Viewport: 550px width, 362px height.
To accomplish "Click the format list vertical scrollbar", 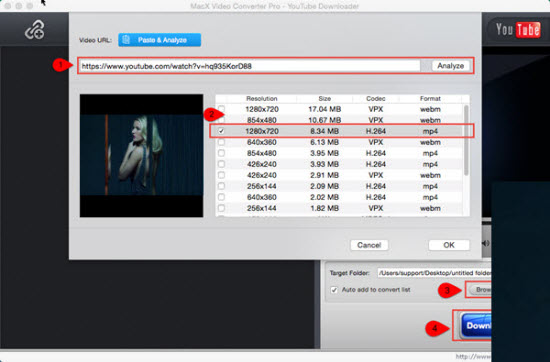I will (466, 140).
